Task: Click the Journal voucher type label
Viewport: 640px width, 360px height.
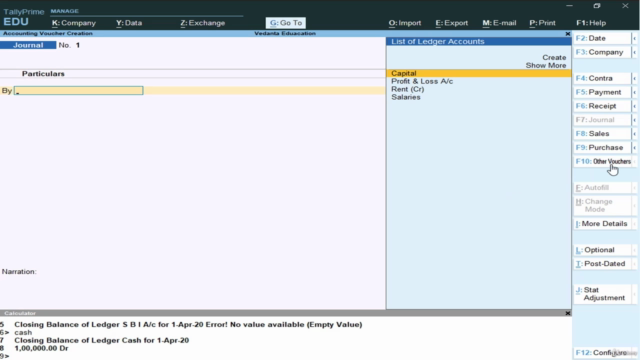Action: pyautogui.click(x=28, y=45)
